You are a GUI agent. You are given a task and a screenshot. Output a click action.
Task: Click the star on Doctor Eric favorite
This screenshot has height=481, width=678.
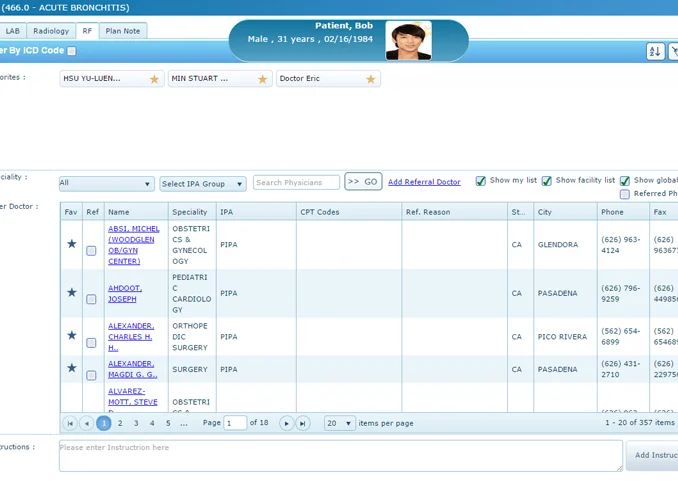370,79
